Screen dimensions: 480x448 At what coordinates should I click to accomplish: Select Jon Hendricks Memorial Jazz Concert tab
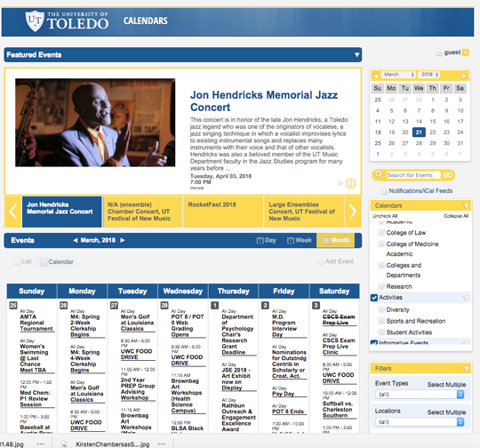(61, 212)
